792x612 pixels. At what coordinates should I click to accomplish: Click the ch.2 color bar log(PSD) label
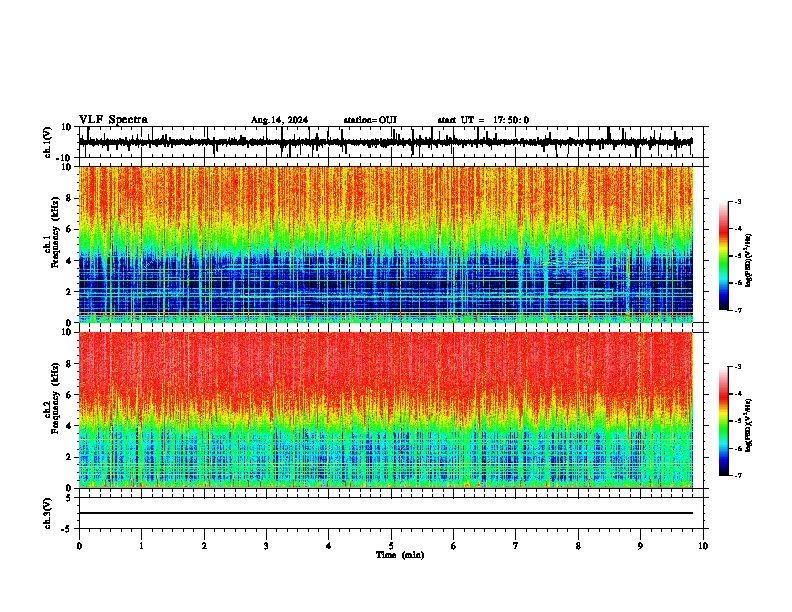tap(748, 425)
